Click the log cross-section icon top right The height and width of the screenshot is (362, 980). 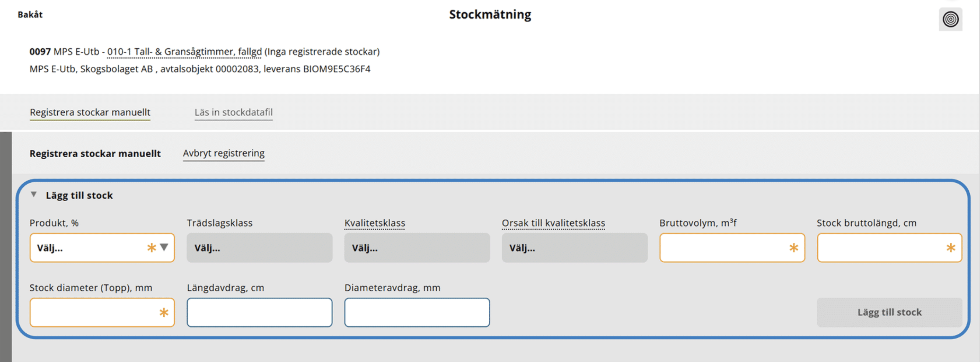click(x=950, y=19)
